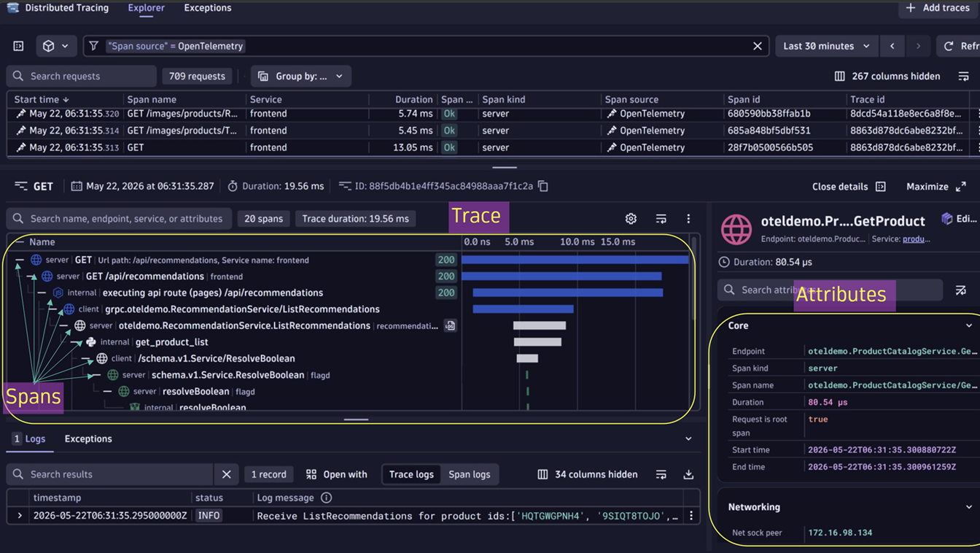Image resolution: width=980 pixels, height=553 pixels.
Task: Click the Refresh button
Action: tap(959, 46)
